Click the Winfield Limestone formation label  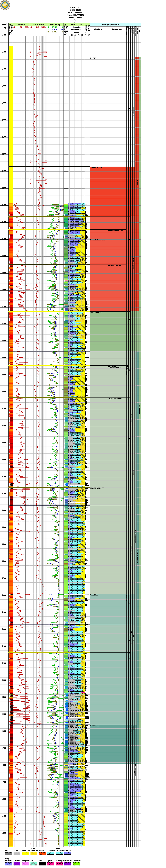pyautogui.click(x=115, y=230)
